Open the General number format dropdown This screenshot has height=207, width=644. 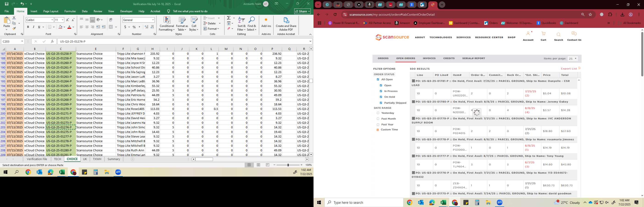[153, 20]
